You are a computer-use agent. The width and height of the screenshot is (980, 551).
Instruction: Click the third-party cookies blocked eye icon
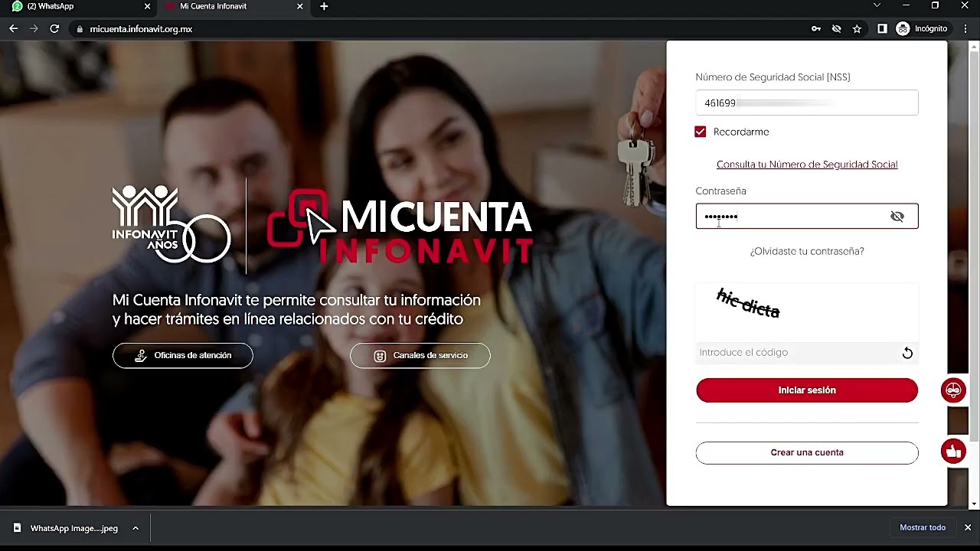pyautogui.click(x=837, y=28)
